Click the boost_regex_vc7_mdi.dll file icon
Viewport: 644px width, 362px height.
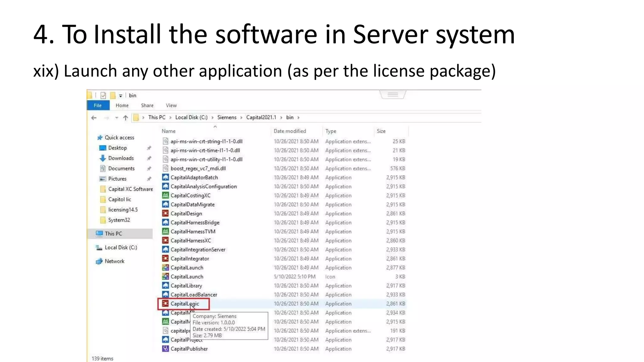165,168
